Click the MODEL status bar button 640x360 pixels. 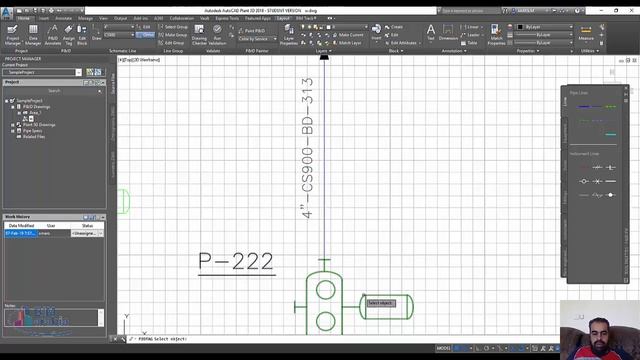443,348
